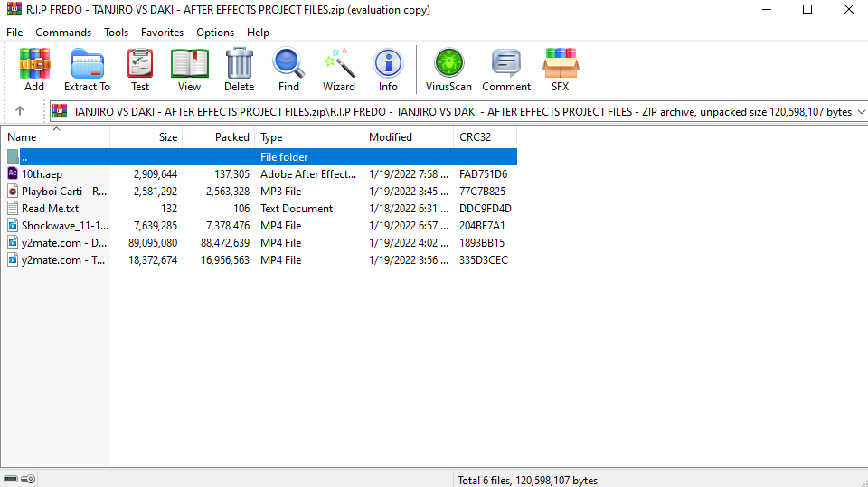This screenshot has width=868, height=487.
Task: Click the Add archive toolbar icon
Action: point(34,63)
